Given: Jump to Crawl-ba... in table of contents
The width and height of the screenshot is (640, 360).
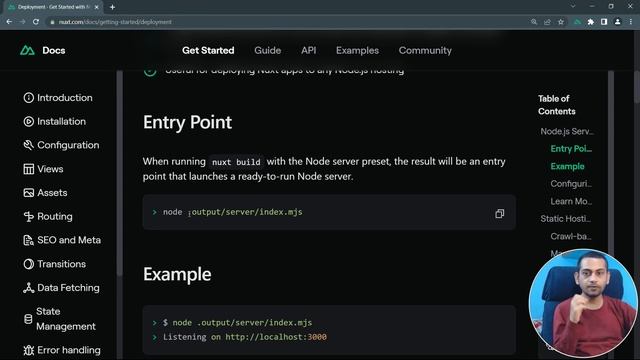Looking at the screenshot, I should (571, 236).
